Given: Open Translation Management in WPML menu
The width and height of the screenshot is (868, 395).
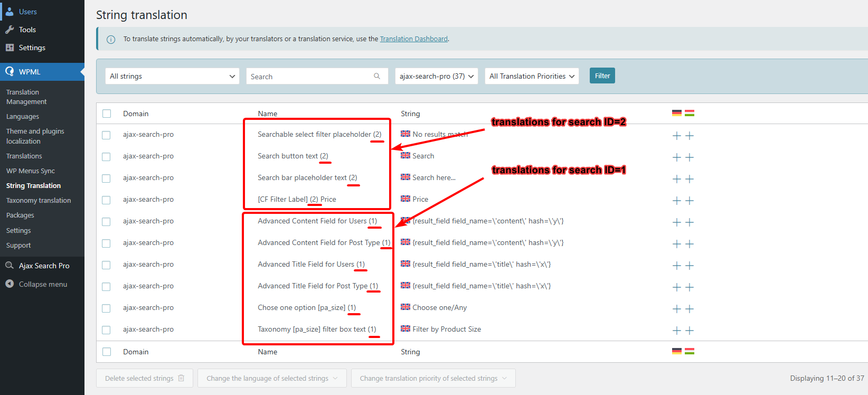Looking at the screenshot, I should [x=26, y=97].
